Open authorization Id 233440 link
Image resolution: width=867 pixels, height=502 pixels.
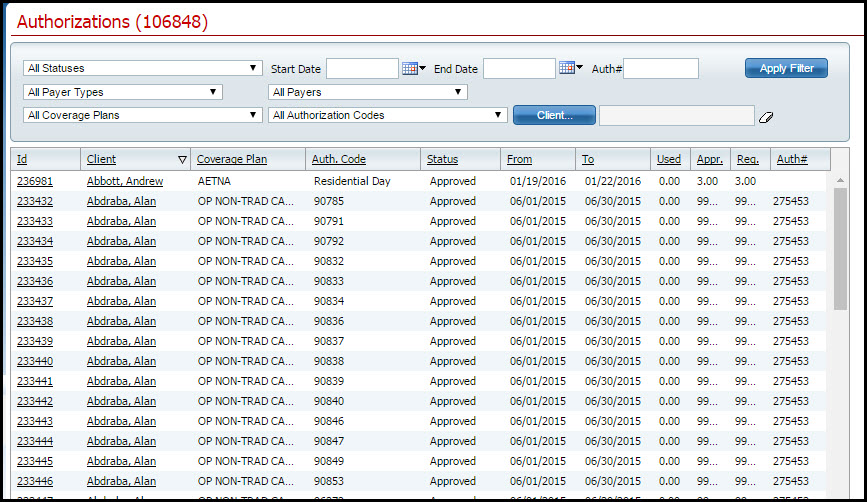click(35, 361)
